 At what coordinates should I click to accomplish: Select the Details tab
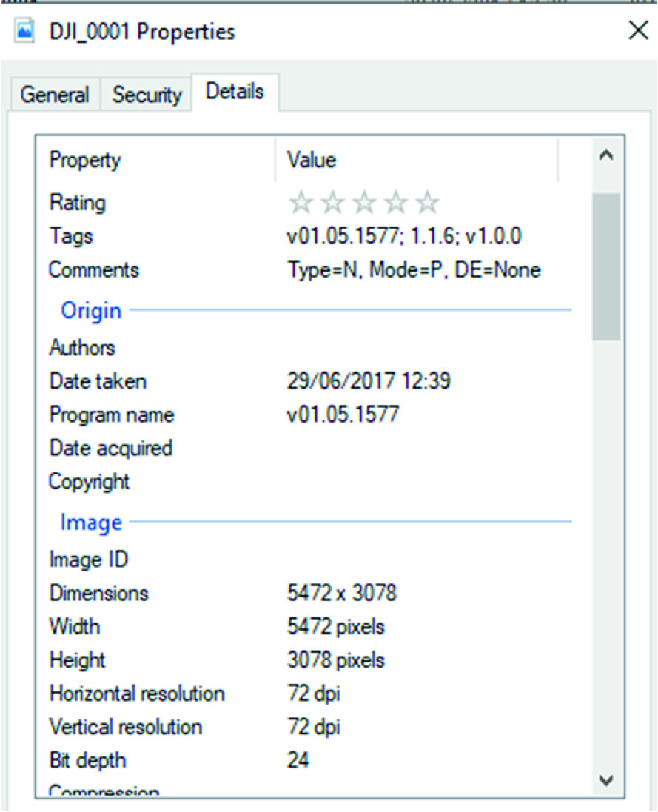point(235,92)
